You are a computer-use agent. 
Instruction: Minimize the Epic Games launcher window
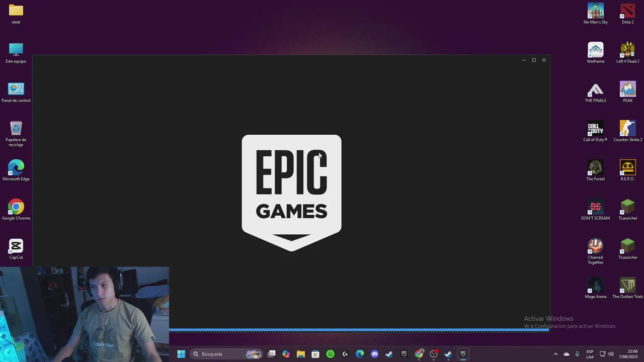click(x=524, y=60)
